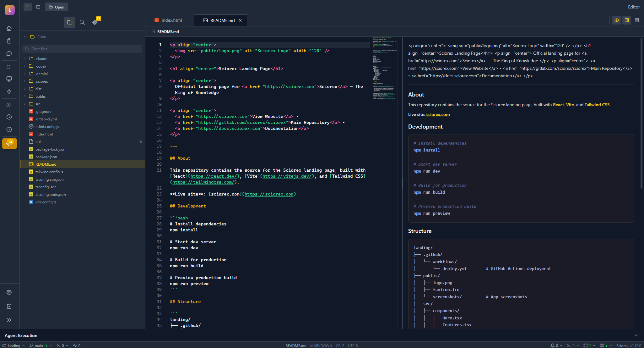This screenshot has width=644, height=348.
Task: Select the lightning bolt icon in sidebar
Action: 9,91
